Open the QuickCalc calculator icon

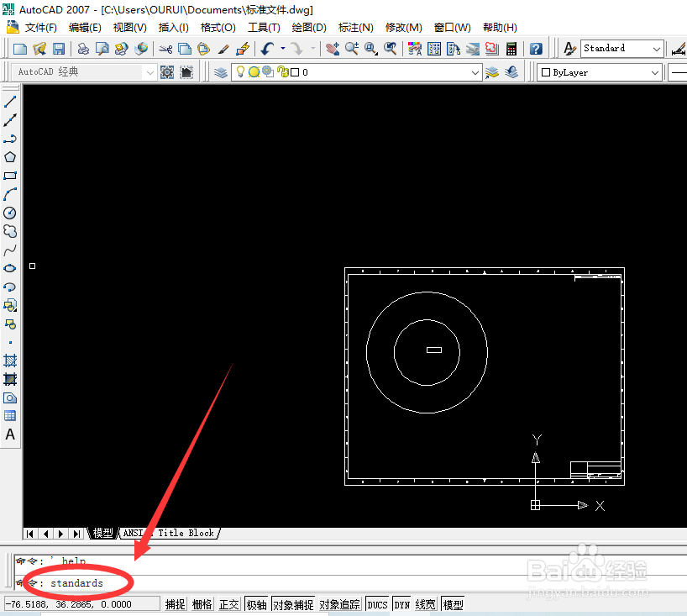click(511, 49)
